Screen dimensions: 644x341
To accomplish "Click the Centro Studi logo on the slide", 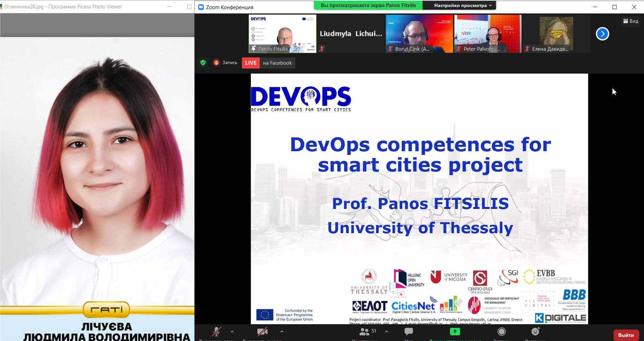I will coord(480,282).
